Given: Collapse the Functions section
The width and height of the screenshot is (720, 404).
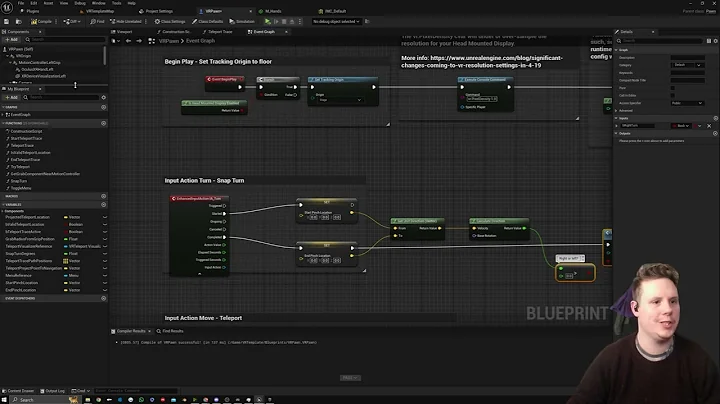Looking at the screenshot, I should pos(3,123).
